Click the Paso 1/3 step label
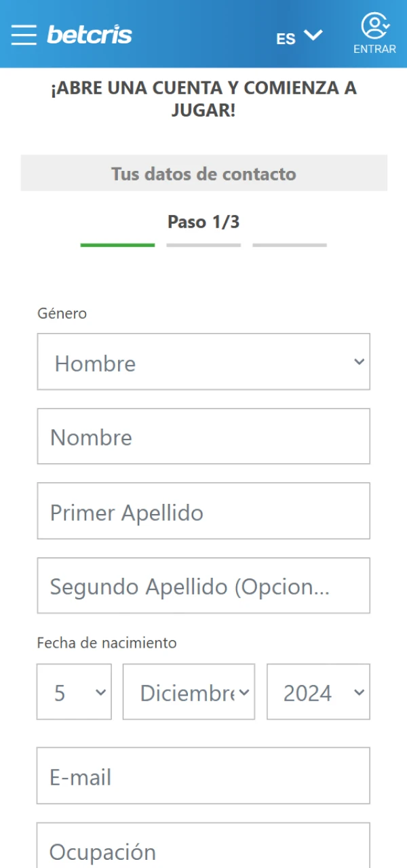The image size is (407, 868). coord(203,222)
